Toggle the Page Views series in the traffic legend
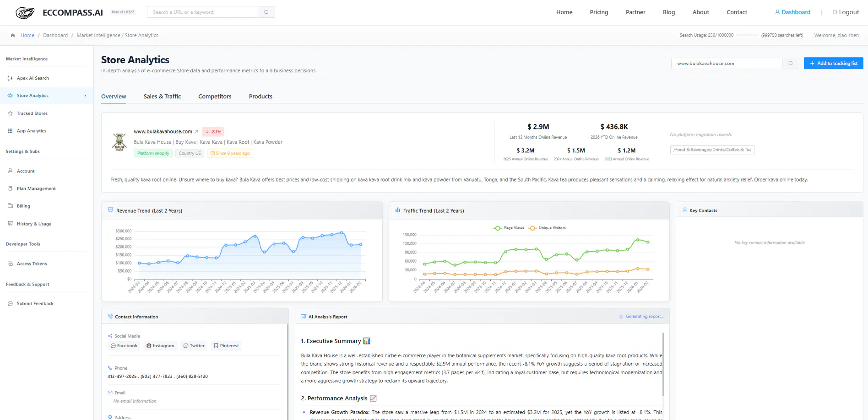The height and width of the screenshot is (420, 868). (x=509, y=228)
